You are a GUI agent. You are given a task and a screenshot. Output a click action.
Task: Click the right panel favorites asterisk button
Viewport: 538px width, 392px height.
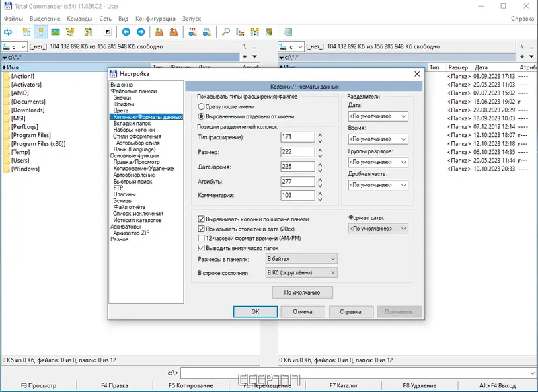click(522, 56)
